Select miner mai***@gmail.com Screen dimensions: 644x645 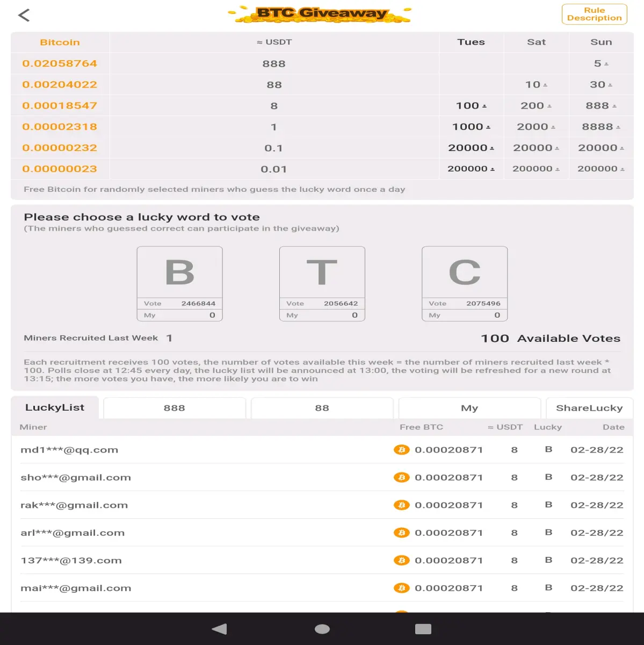pyautogui.click(x=76, y=588)
